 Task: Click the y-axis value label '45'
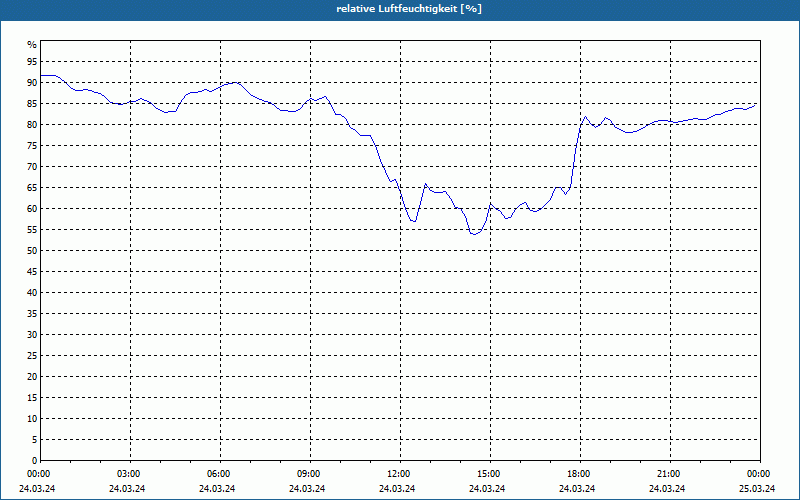[32, 271]
